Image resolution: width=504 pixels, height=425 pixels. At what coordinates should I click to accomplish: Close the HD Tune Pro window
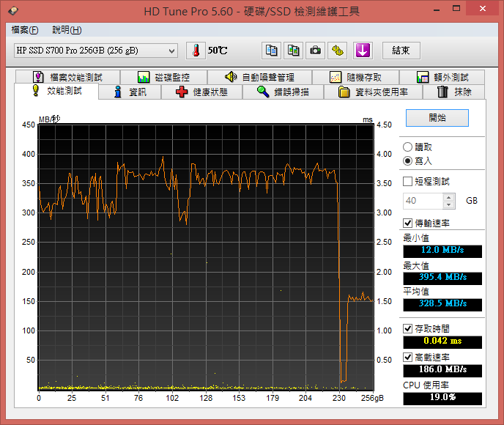(483, 9)
